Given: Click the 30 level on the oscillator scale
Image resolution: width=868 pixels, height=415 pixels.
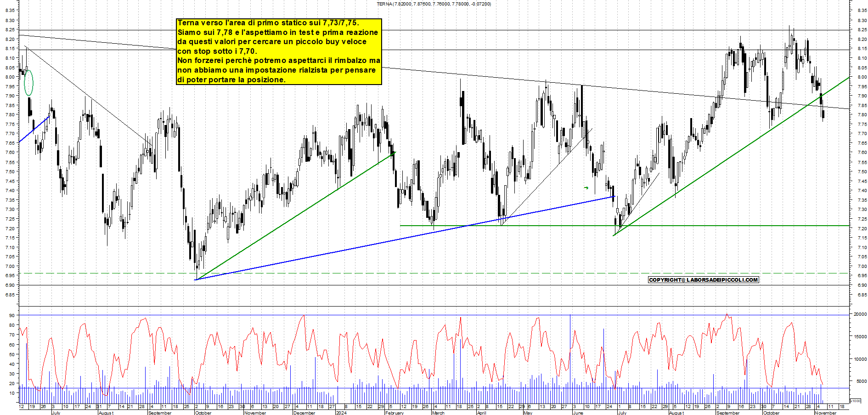Looking at the screenshot, I should click(x=11, y=374).
